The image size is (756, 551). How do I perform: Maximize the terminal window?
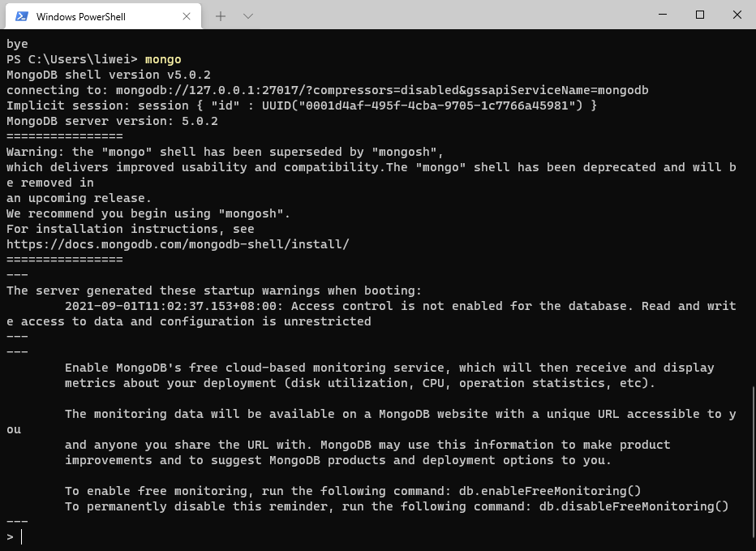point(700,15)
